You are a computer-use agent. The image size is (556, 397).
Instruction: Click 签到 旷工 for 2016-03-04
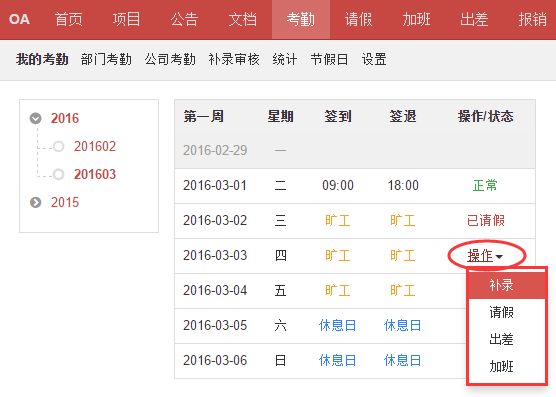click(x=338, y=290)
